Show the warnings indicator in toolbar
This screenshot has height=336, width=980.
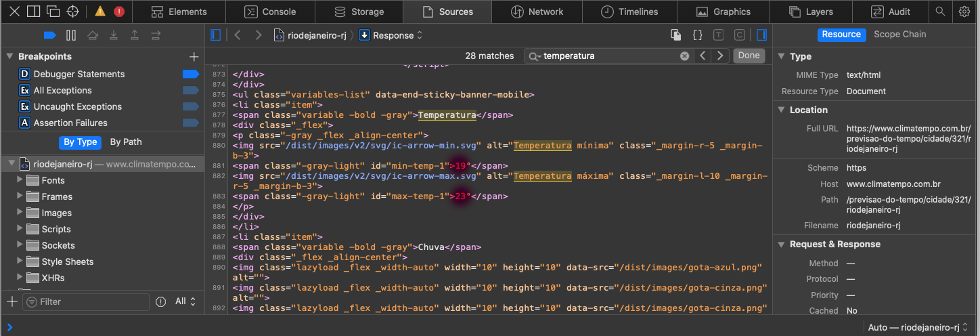(x=100, y=12)
